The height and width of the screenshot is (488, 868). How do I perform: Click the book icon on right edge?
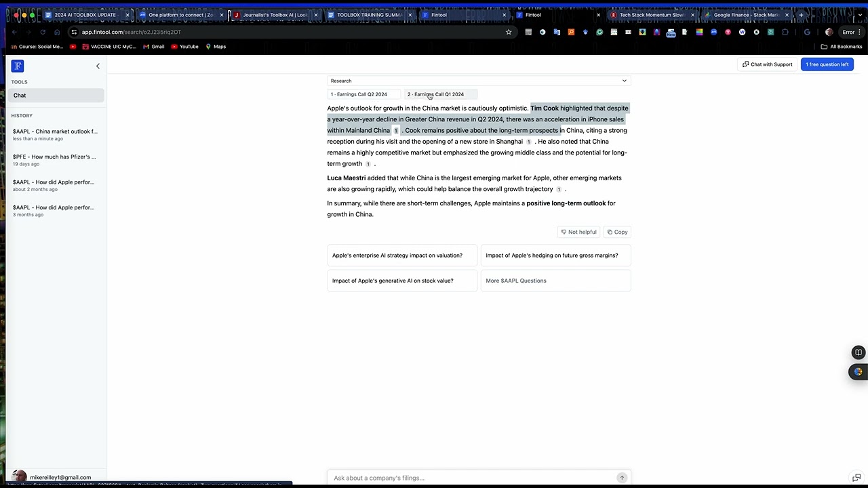(859, 352)
